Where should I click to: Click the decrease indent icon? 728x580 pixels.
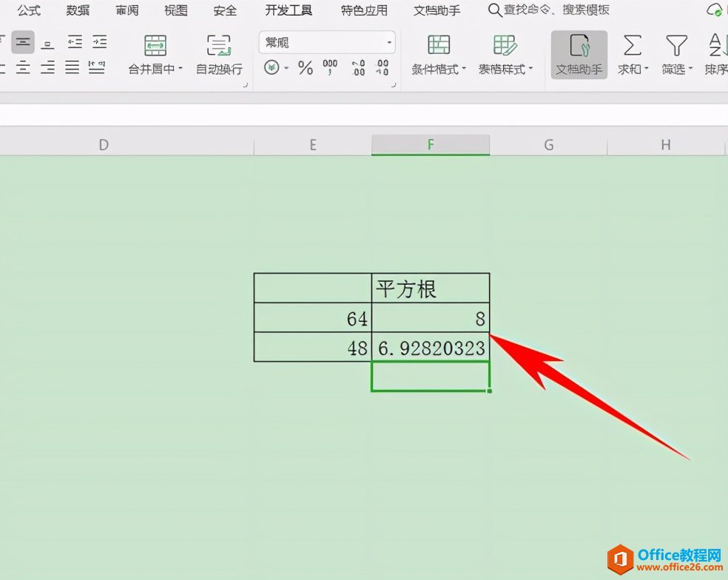(x=74, y=42)
